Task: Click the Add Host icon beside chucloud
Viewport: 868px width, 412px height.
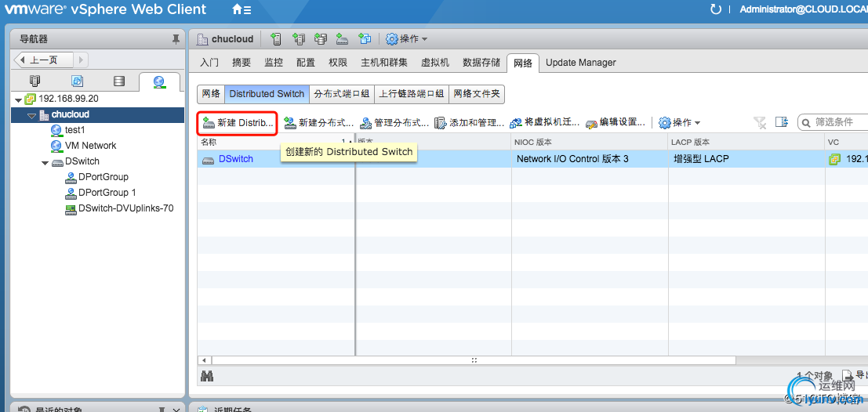Action: coord(276,38)
